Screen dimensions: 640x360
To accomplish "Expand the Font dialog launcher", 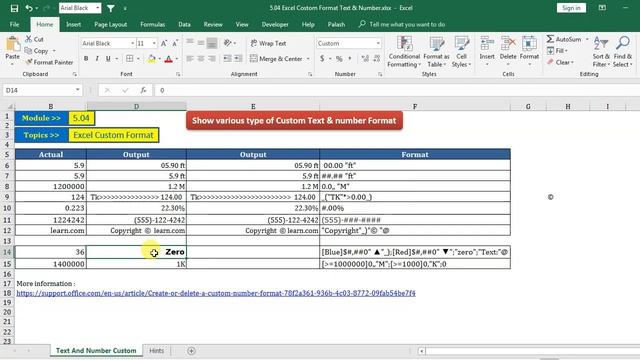I will pyautogui.click(x=178, y=74).
